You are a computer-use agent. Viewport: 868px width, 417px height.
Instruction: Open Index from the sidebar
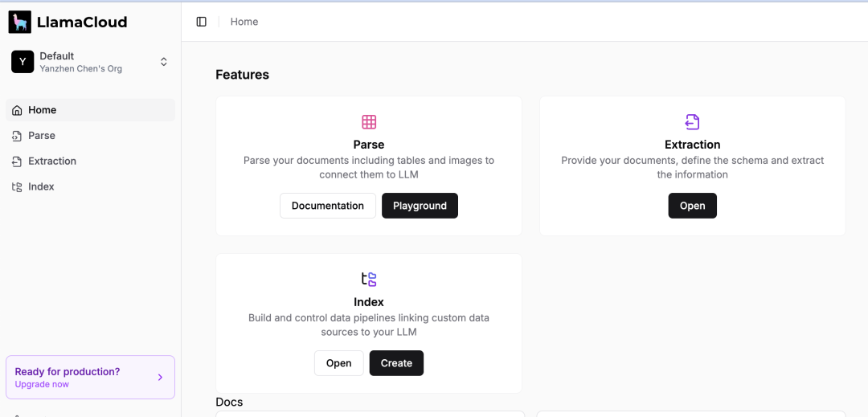point(90,186)
